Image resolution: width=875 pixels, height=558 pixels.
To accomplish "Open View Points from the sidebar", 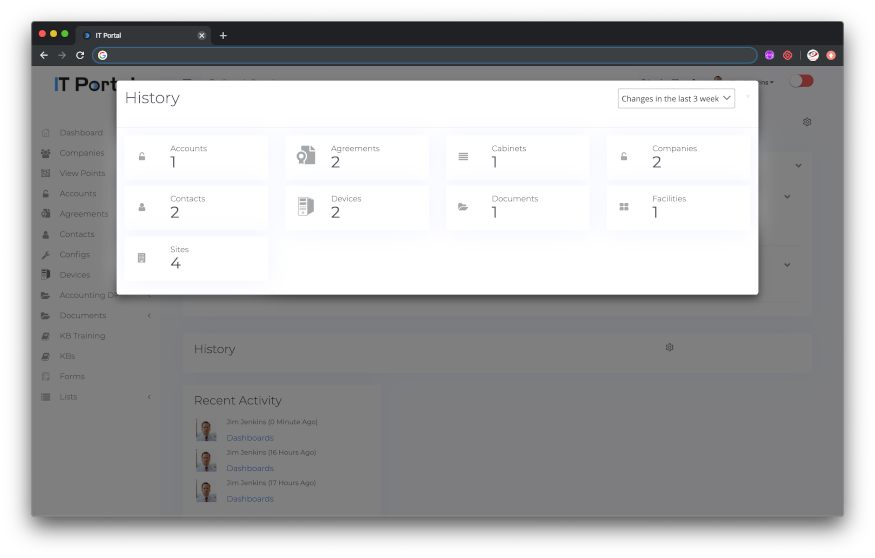I will 82,174.
